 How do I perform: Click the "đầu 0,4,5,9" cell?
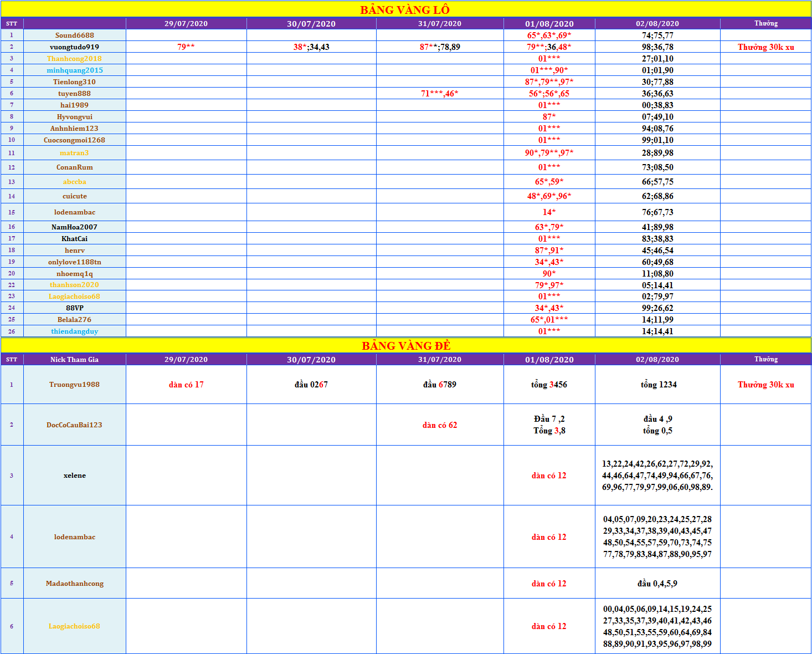(657, 584)
